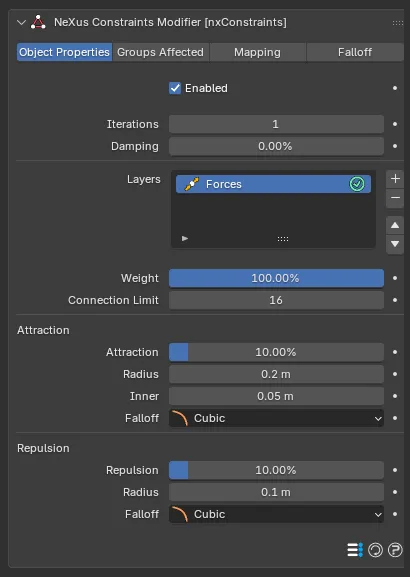
Task: Animate the Inner property dot
Action: coord(395,396)
